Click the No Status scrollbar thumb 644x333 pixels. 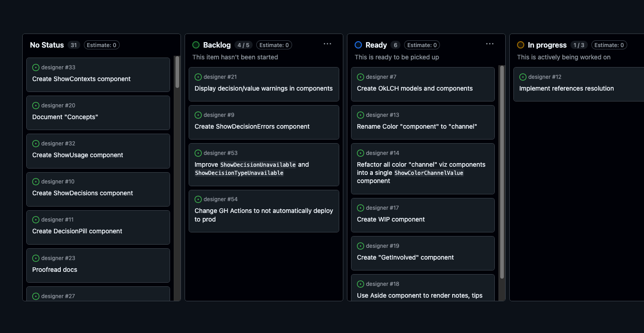177,72
